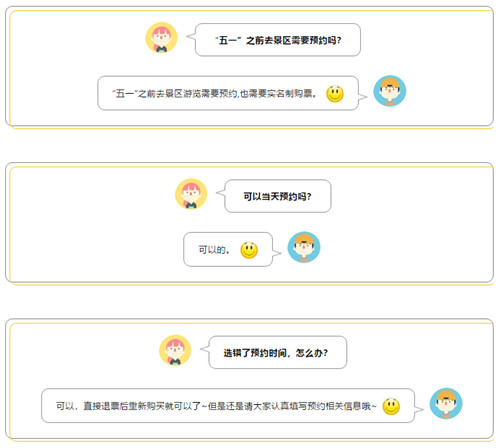This screenshot has height=448, width=500.
Task: Select the question bubble "选错了预约时间,怎么办?"
Action: click(278, 352)
